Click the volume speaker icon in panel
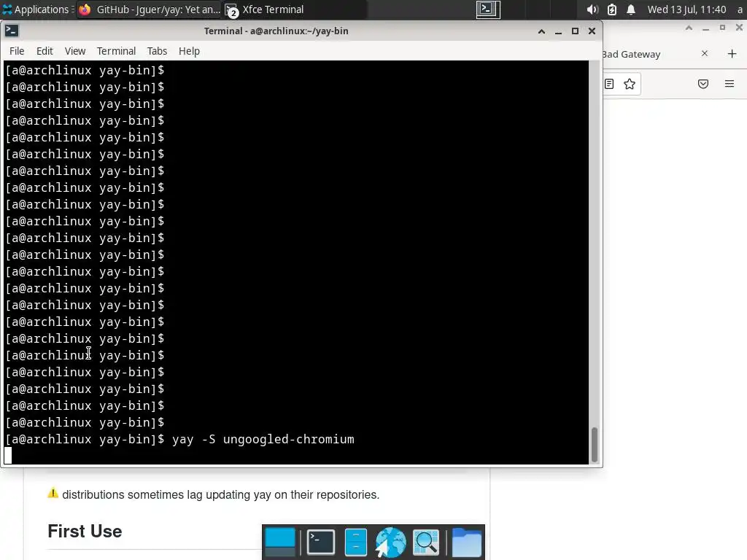747x560 pixels. [592, 9]
